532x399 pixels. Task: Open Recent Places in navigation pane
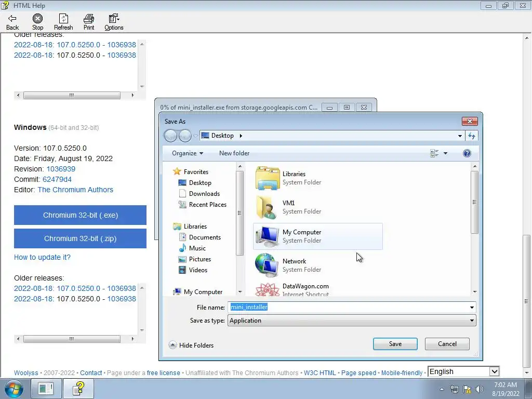(208, 205)
